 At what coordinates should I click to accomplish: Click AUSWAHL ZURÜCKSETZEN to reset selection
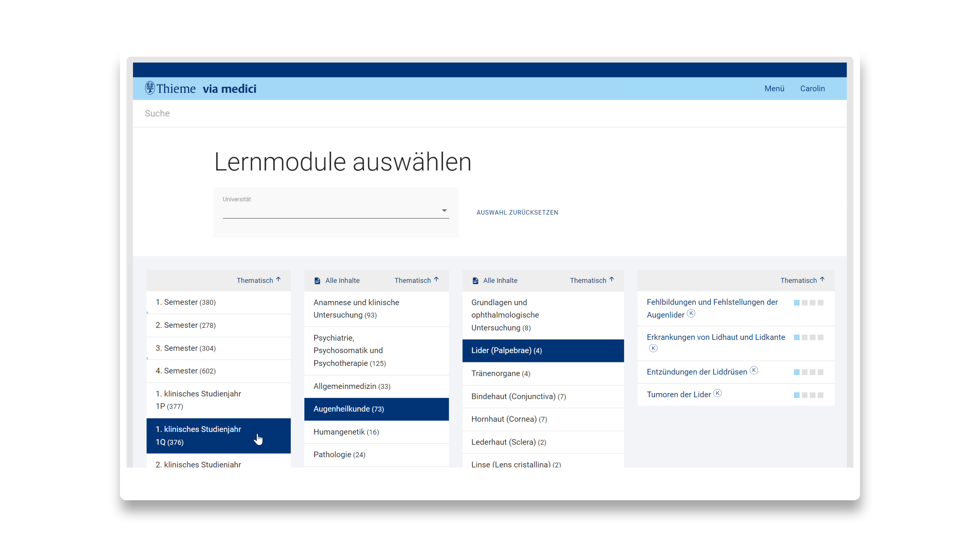pyautogui.click(x=517, y=213)
